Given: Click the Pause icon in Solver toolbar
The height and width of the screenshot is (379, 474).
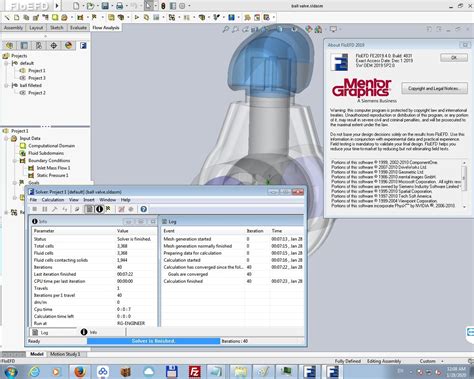Looking at the screenshot, I should [x=45, y=209].
